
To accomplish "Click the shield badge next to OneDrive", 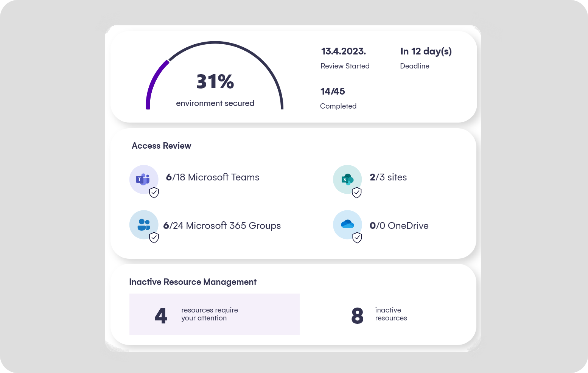I will [x=357, y=238].
